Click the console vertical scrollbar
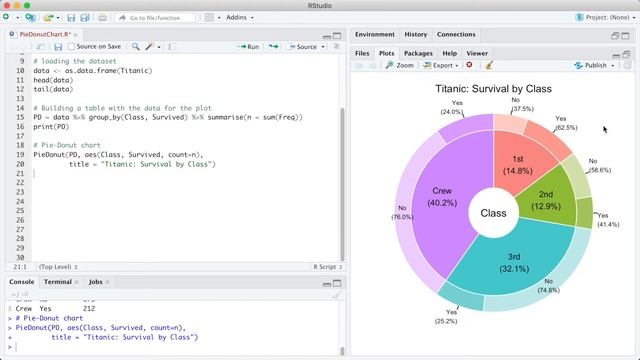 (x=342, y=351)
